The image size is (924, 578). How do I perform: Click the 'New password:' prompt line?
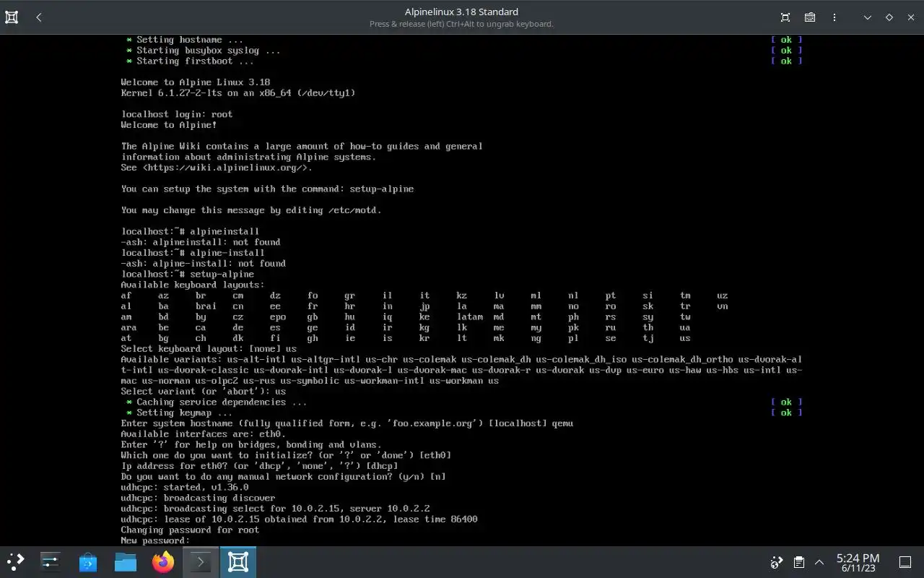(x=155, y=540)
